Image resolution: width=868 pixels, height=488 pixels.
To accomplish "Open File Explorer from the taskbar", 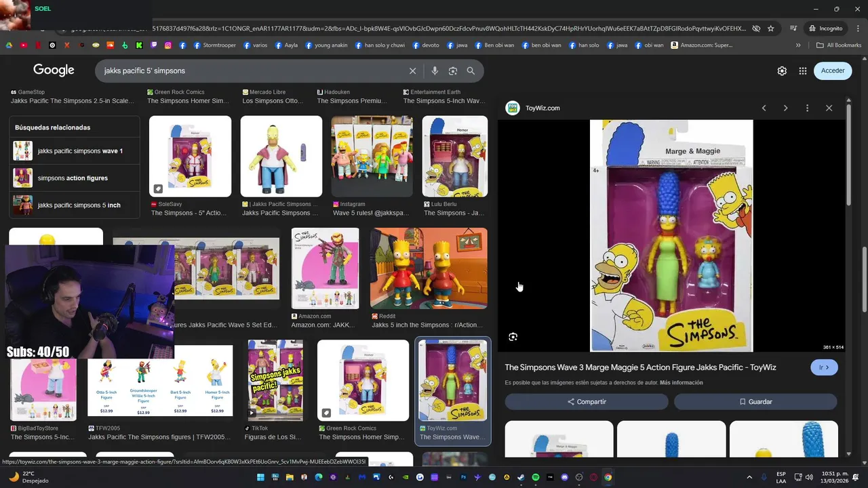I will coord(290,477).
